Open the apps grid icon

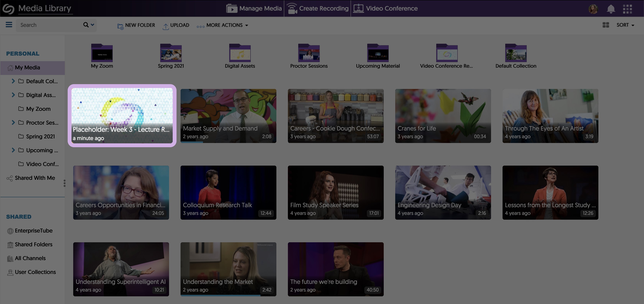[627, 9]
